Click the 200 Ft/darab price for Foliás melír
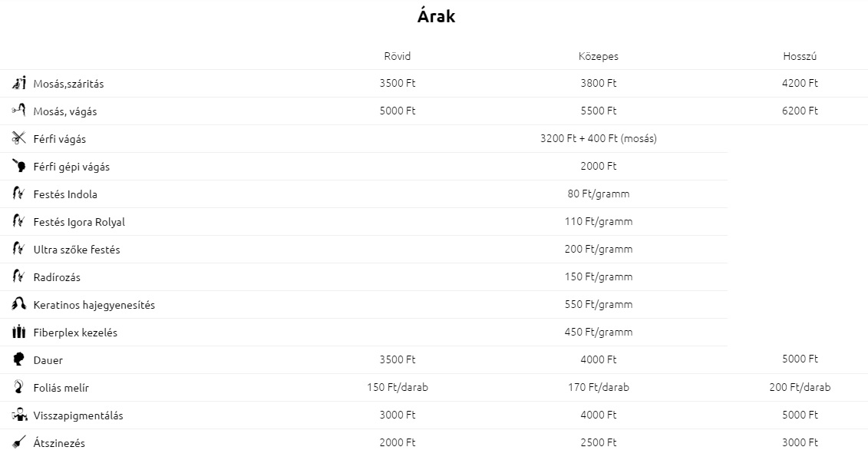The height and width of the screenshot is (470, 868). [x=800, y=387]
